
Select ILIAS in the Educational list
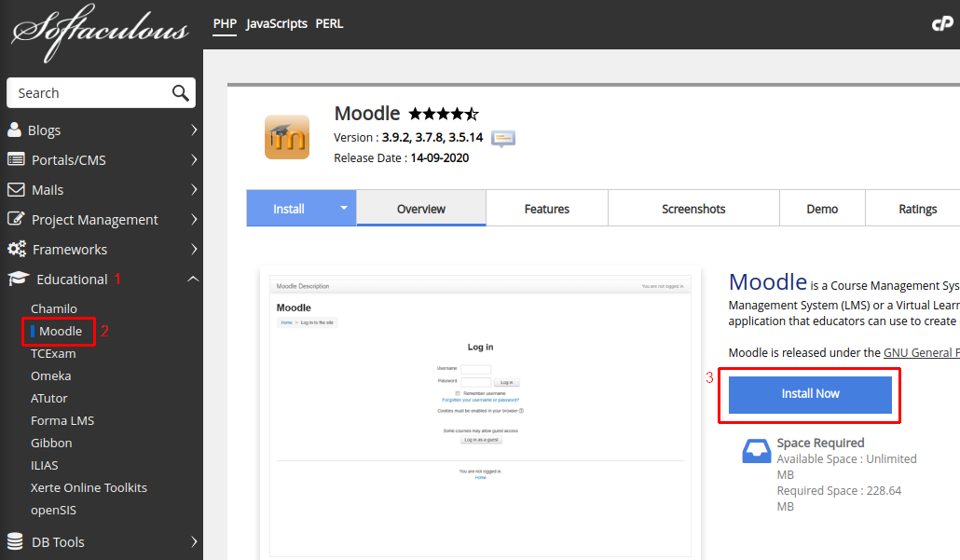[x=45, y=465]
